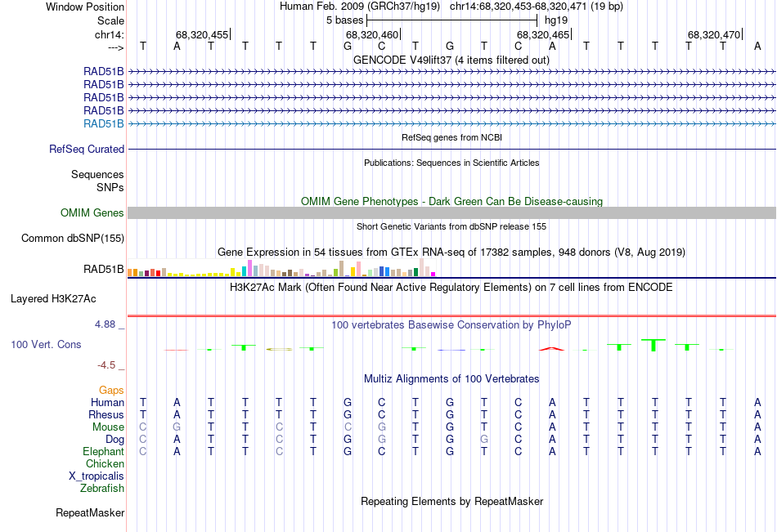Open OMIM Gene Phenotypes track title

[451, 201]
